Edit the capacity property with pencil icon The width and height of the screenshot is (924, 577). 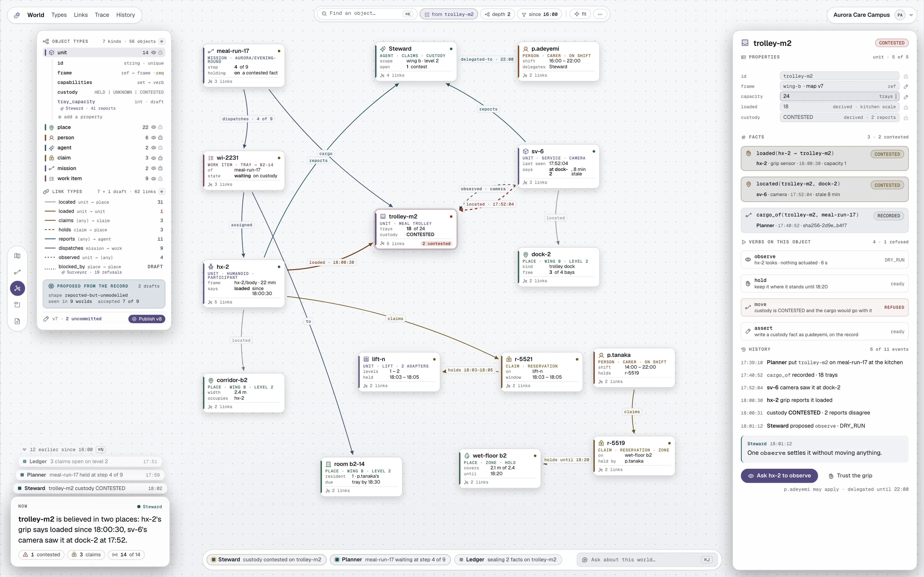(906, 97)
